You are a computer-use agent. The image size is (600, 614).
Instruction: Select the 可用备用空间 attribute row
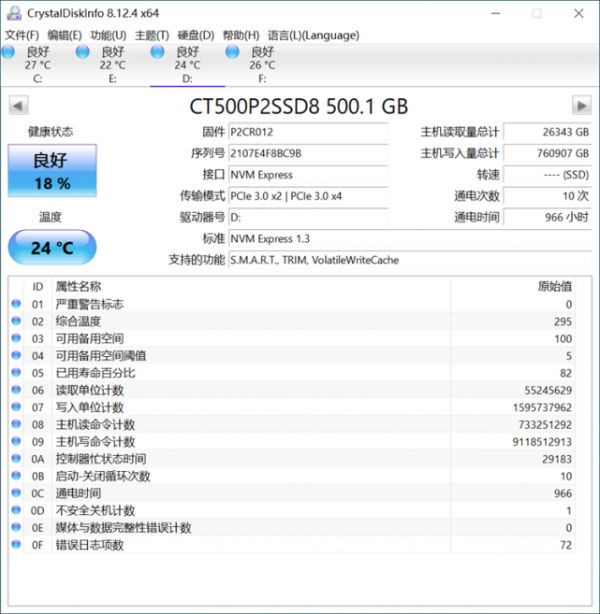[292, 338]
